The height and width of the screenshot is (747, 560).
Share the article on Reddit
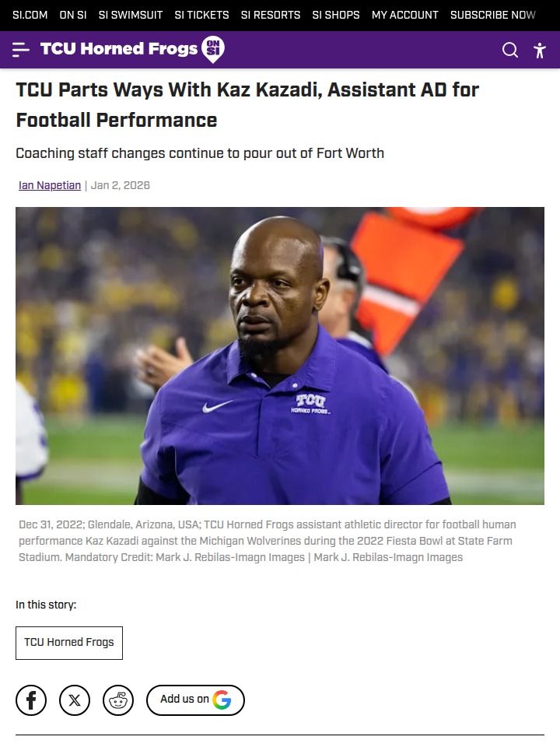[x=118, y=700]
